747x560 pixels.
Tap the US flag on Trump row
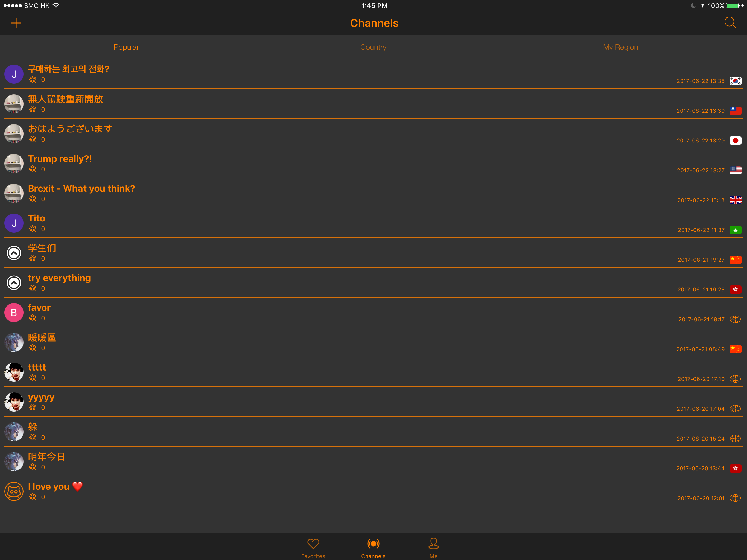pyautogui.click(x=735, y=170)
